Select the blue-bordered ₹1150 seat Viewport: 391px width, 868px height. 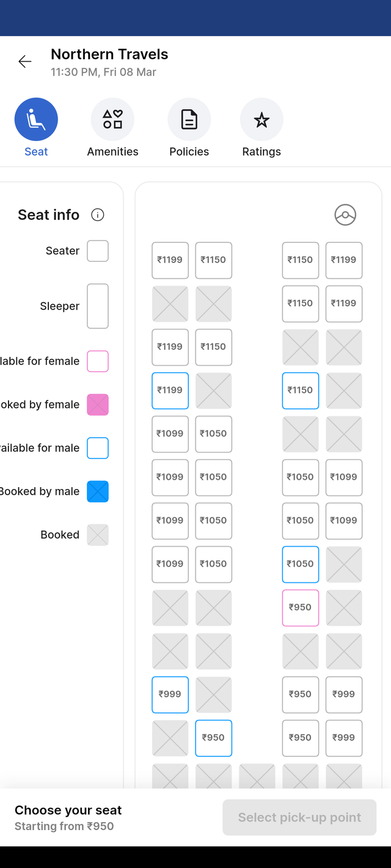tap(301, 390)
